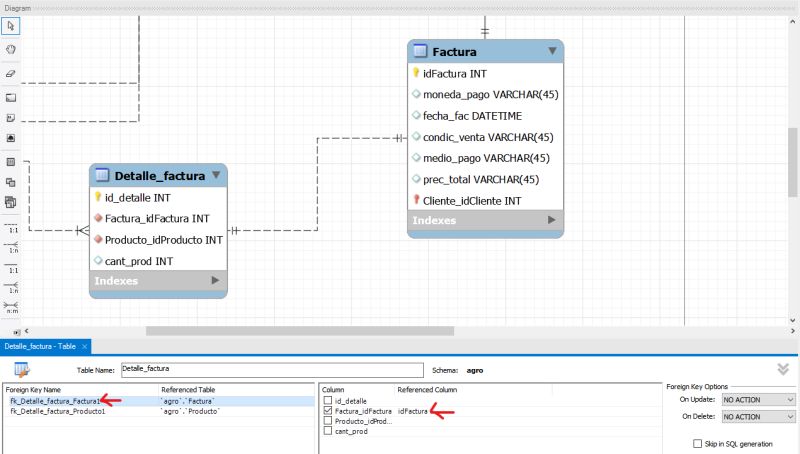The image size is (800, 454).
Task: Close the Detalle_factura - Table tab
Action: (x=84, y=346)
